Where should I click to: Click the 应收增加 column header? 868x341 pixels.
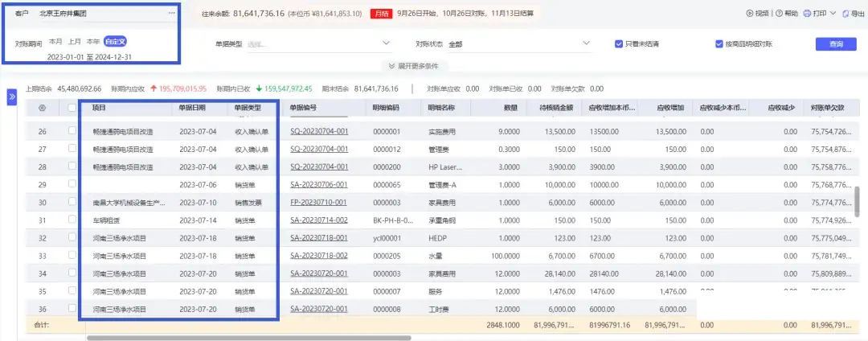tap(670, 108)
